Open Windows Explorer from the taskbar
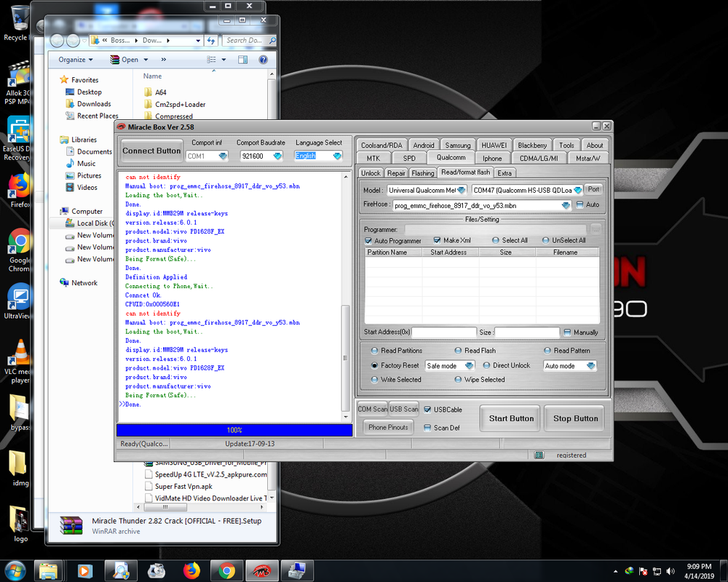This screenshot has height=582, width=728. pos(48,570)
